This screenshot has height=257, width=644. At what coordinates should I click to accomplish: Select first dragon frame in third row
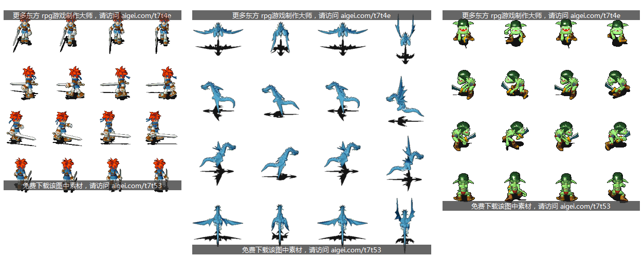[218, 162]
